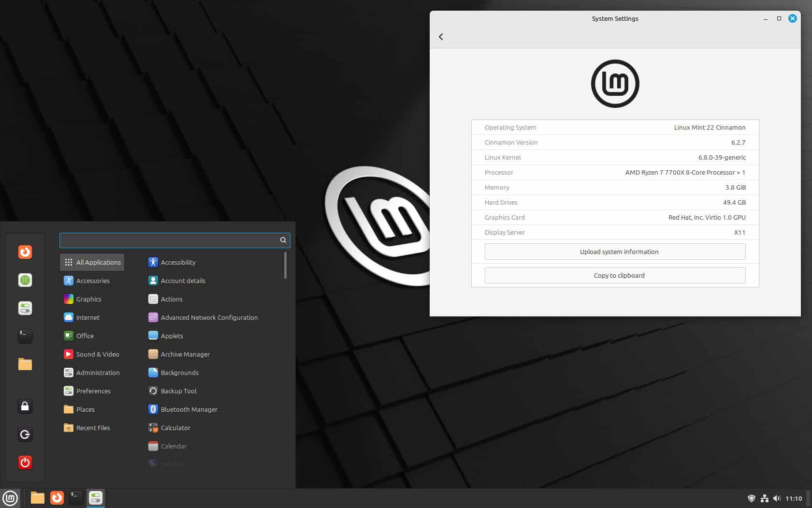Open Terminal from the menu sidebar
The image size is (812, 508).
pos(25,336)
